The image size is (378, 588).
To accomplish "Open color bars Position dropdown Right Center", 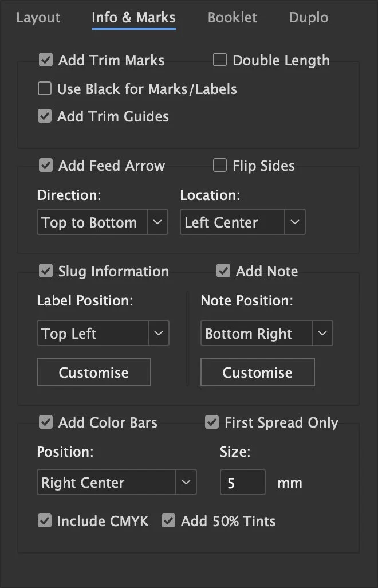I will pyautogui.click(x=116, y=482).
